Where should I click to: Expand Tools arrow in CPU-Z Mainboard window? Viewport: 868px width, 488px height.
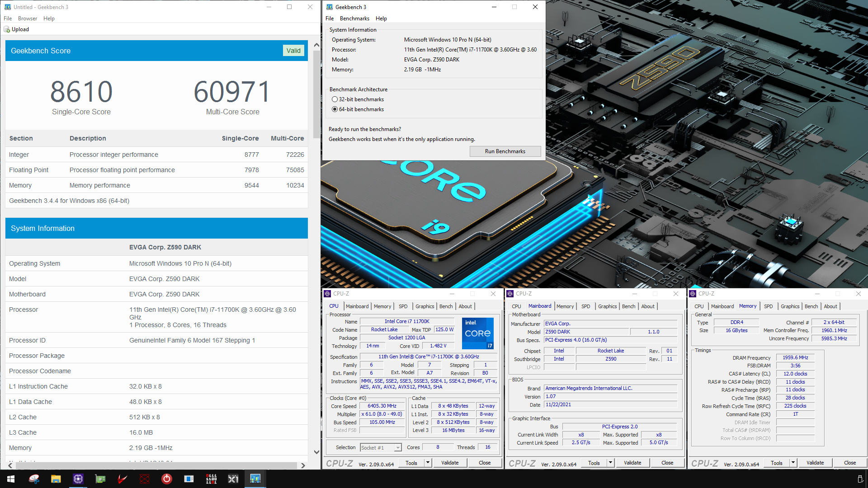[610, 463]
